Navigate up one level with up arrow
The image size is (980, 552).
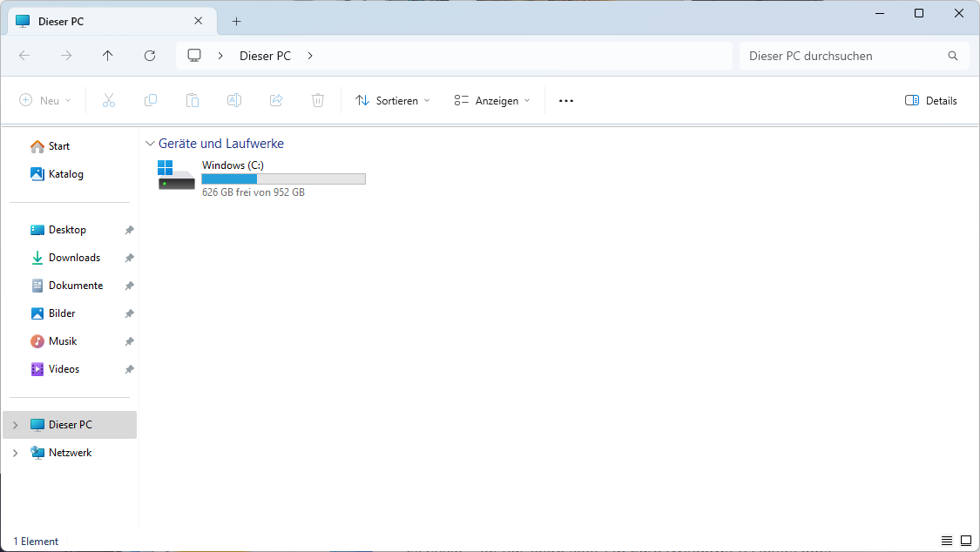pos(107,56)
